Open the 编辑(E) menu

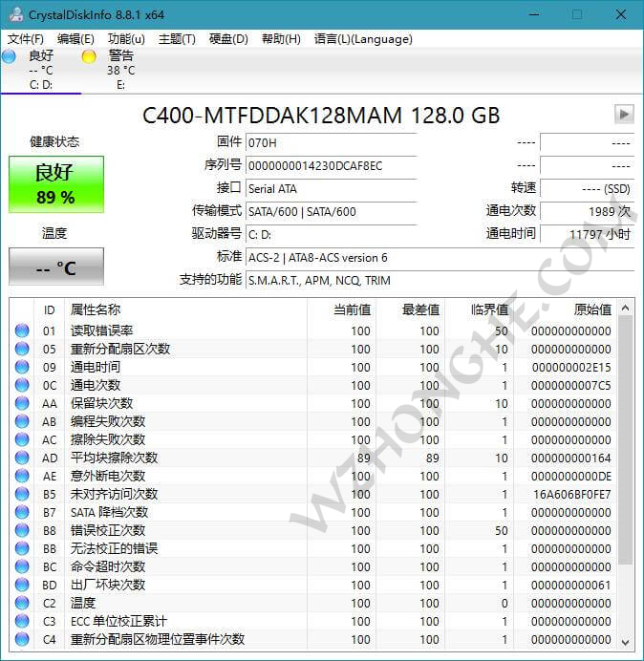[x=75, y=39]
